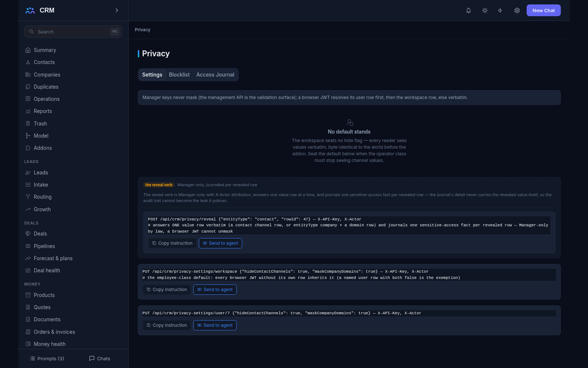Open the notifications bell
Screen dimensions: 588x368
coord(469,10)
